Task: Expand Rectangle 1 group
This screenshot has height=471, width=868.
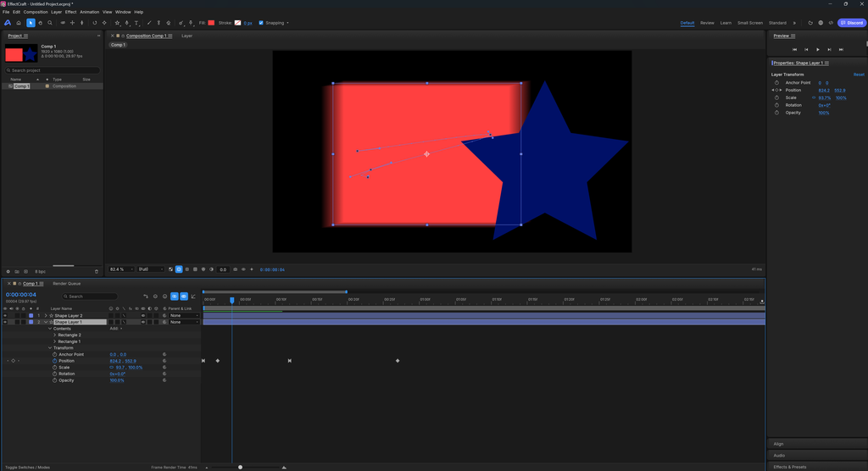Action: [54, 341]
